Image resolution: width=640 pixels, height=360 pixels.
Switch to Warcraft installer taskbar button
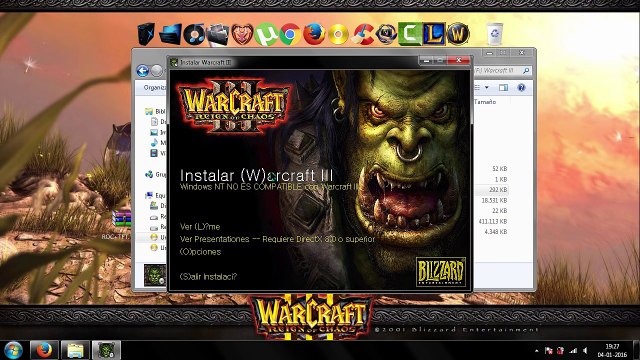tap(106, 350)
